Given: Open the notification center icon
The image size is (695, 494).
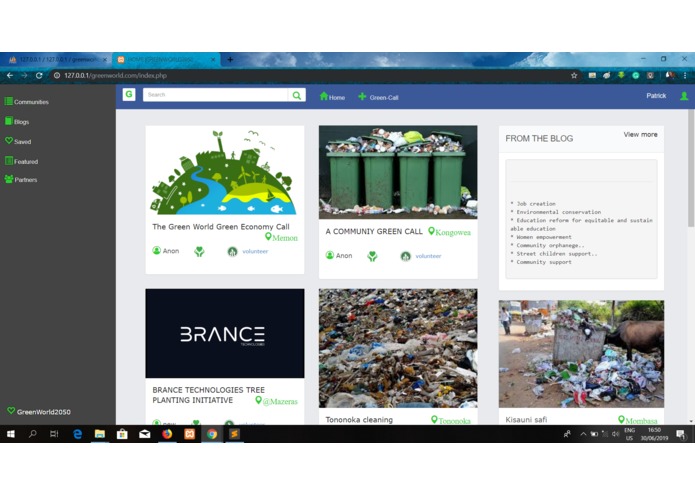Looking at the screenshot, I should (x=681, y=435).
